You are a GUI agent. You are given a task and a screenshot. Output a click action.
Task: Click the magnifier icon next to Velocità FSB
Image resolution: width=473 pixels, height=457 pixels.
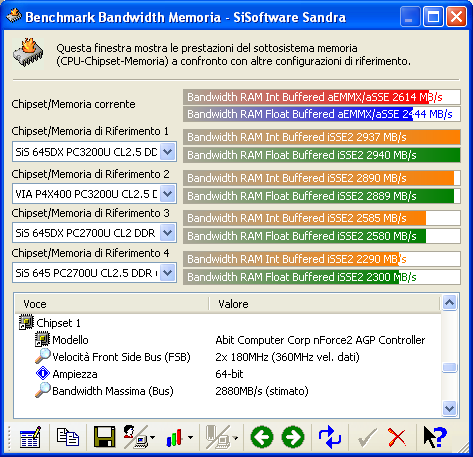pos(43,356)
